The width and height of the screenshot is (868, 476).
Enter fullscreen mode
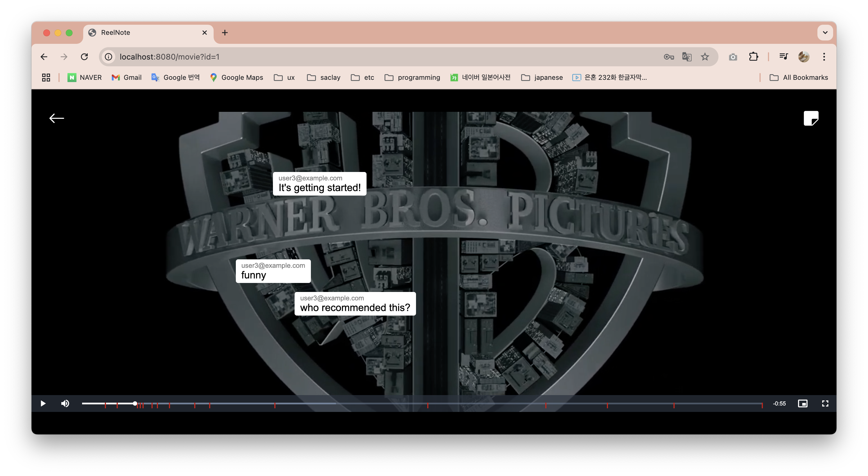click(x=825, y=403)
